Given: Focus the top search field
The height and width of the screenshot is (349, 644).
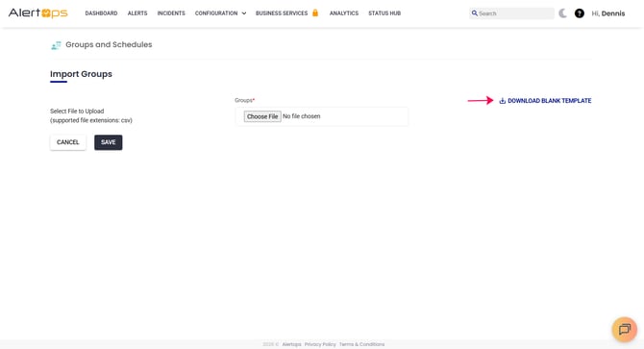Looking at the screenshot, I should coord(511,13).
